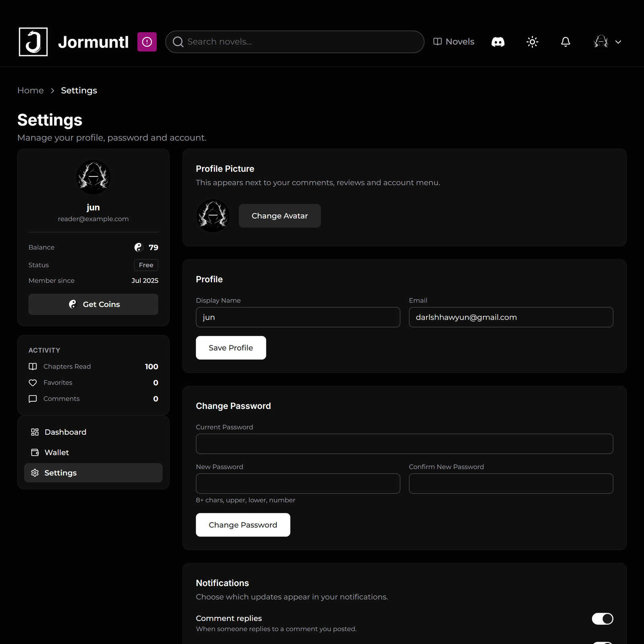Click the 100 chapters read count
This screenshot has height=644, width=644.
151,366
